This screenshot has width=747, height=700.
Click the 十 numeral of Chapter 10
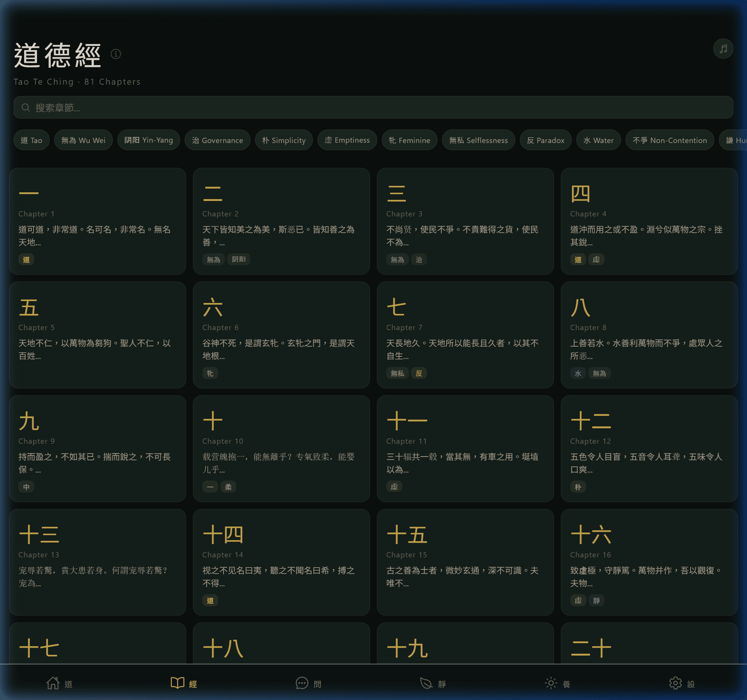(213, 421)
